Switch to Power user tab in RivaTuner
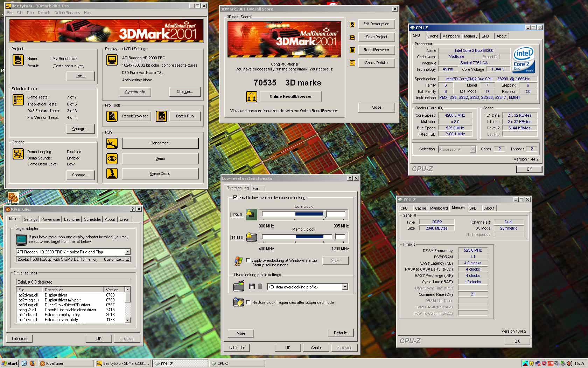This screenshot has height=368, width=588. [50, 219]
